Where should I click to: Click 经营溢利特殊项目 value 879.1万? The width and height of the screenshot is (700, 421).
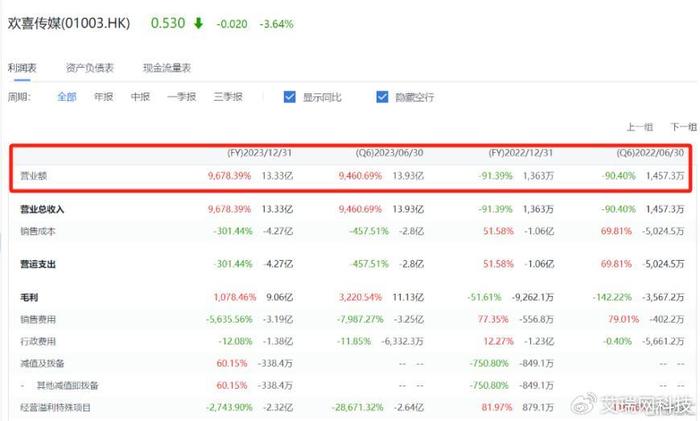click(x=538, y=408)
